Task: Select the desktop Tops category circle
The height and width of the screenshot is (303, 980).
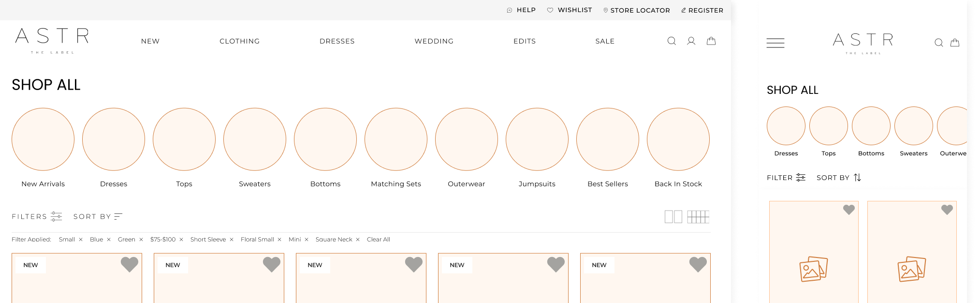Action: [x=184, y=139]
